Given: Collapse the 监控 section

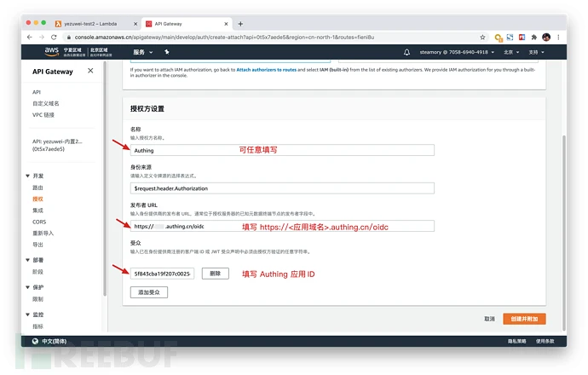Looking at the screenshot, I should (x=28, y=314).
